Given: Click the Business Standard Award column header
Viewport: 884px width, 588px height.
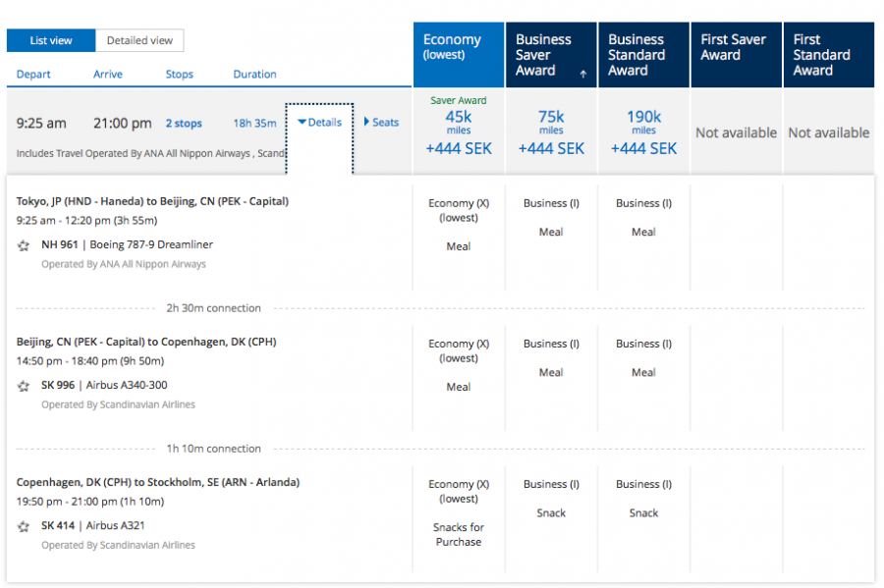Looking at the screenshot, I should (x=643, y=55).
